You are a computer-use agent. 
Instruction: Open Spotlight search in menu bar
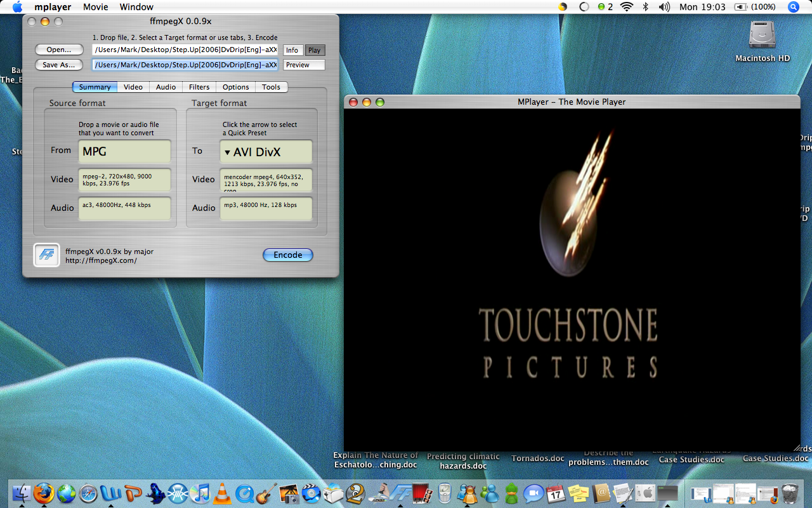[x=793, y=7]
